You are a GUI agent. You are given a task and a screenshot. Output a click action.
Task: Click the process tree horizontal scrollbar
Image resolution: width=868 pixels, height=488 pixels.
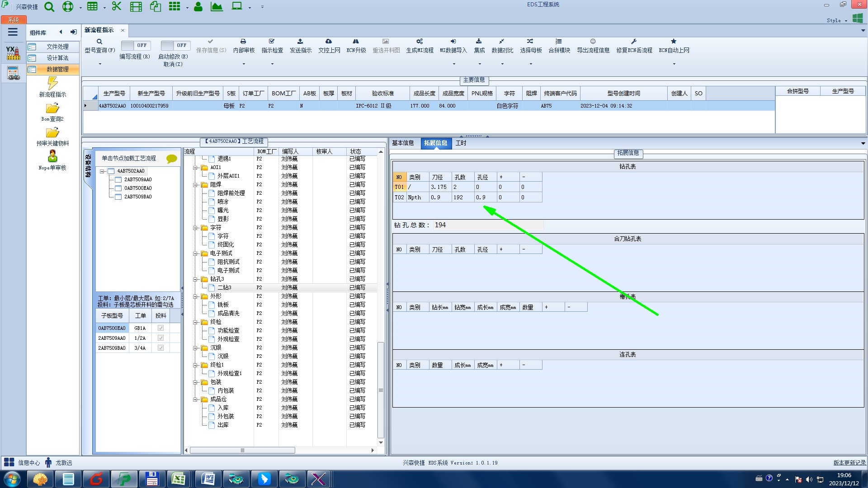click(x=242, y=450)
